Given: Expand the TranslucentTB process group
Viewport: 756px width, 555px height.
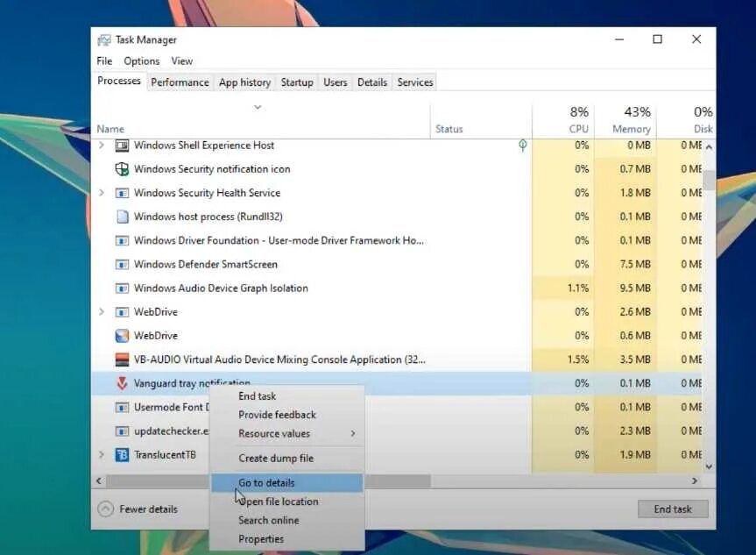Looking at the screenshot, I should point(102,455).
